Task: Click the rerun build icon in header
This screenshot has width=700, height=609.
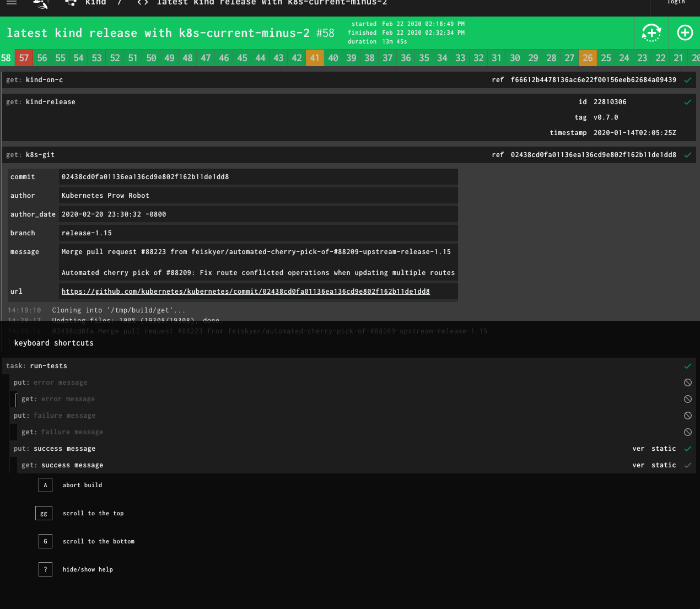Action: [651, 33]
